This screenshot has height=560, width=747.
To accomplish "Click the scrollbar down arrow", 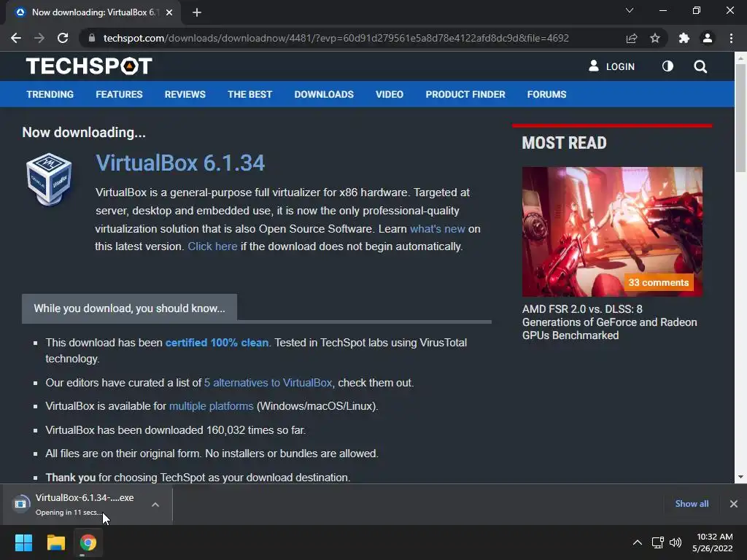I will tap(740, 477).
